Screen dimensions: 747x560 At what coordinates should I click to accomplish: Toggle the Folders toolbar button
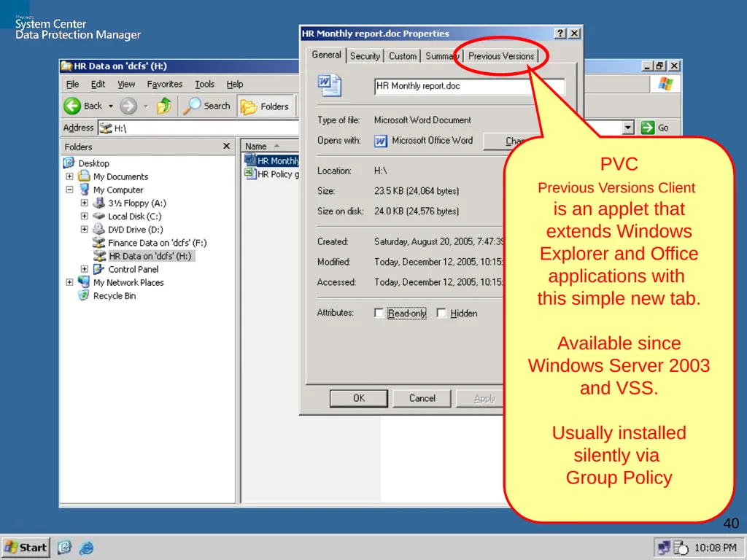265,106
